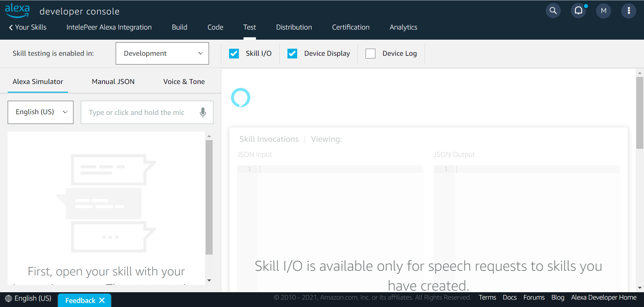Viewport: 644px width, 307px height.
Task: Visit the Forums footer link
Action: tap(534, 298)
